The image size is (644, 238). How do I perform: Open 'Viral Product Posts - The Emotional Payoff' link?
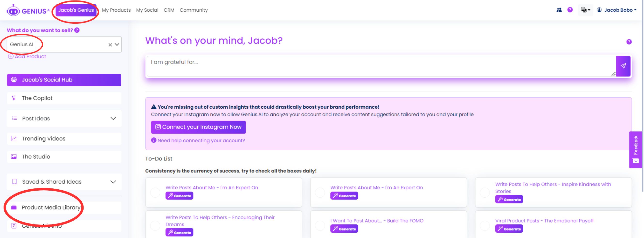544,221
